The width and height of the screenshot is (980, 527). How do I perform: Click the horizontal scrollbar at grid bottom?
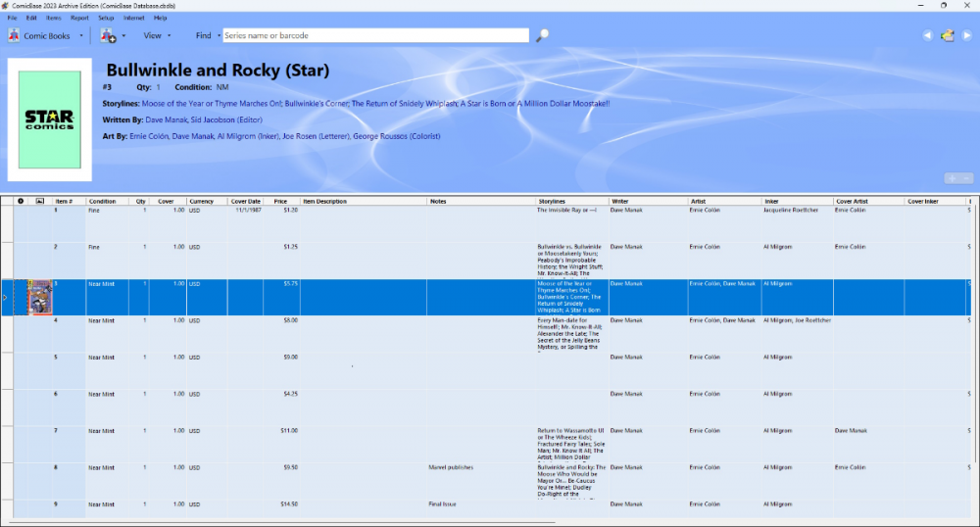tap(282, 522)
